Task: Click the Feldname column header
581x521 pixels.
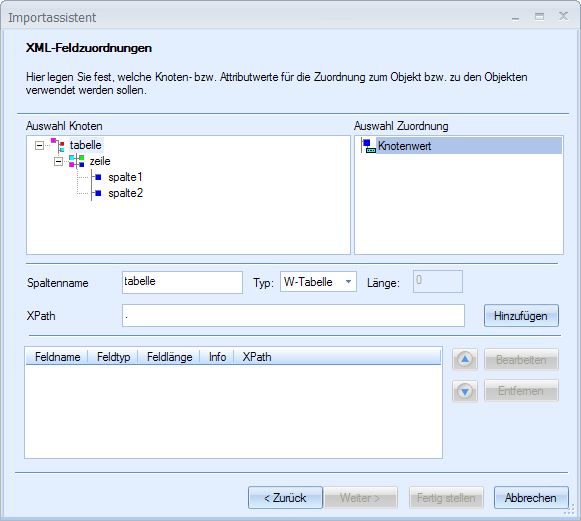Action: coord(57,357)
